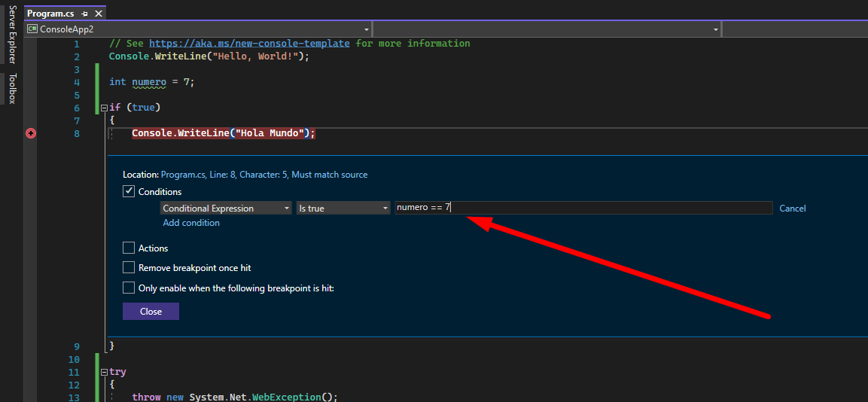Click the red breakpoint glyph on line 8
The height and width of the screenshot is (402, 868).
[x=31, y=133]
